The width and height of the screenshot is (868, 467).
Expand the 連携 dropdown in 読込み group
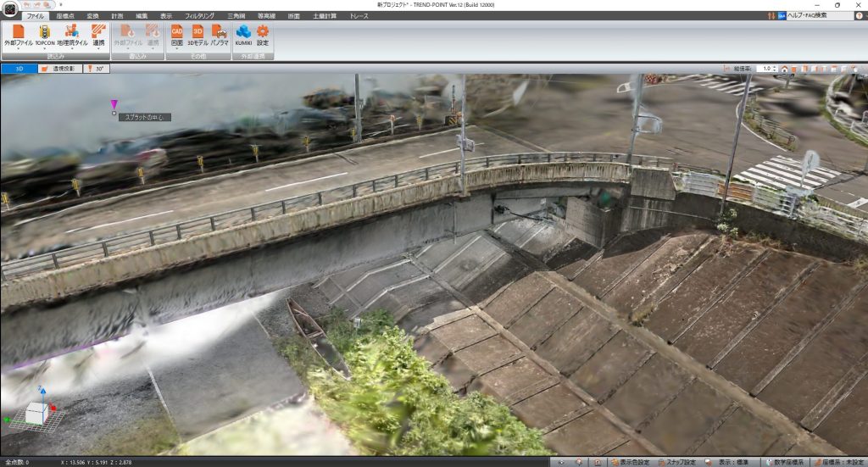(x=98, y=48)
